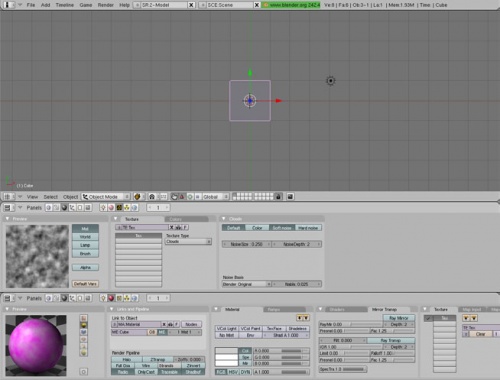500x380 pixels.
Task: Select the Shading context sphere icon in Panels
Action: [x=64, y=208]
